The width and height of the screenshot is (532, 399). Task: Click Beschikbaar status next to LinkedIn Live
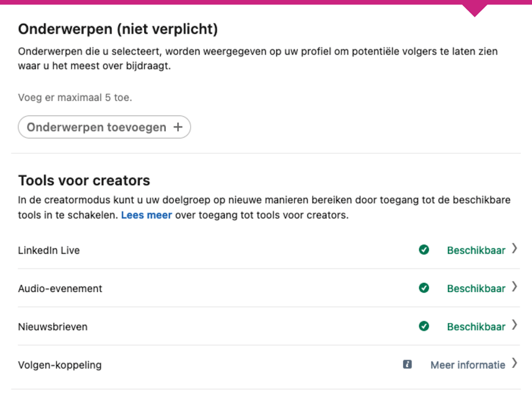pyautogui.click(x=476, y=250)
